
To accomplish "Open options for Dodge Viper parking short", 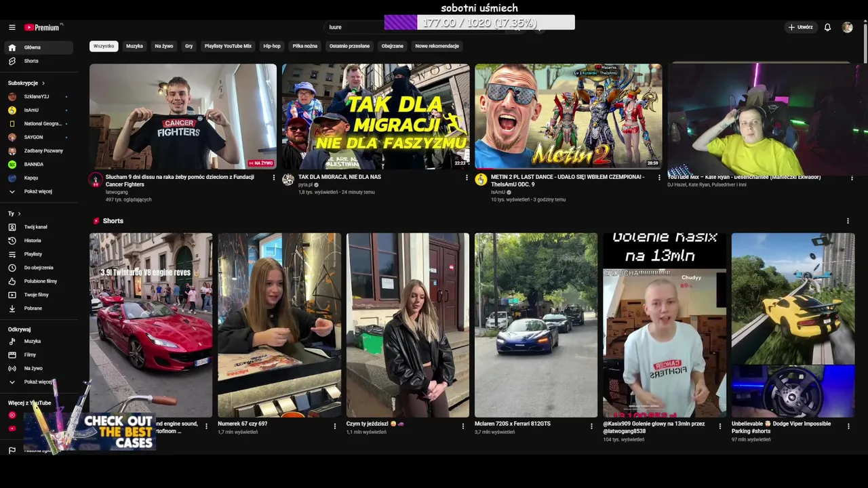I will (x=848, y=426).
